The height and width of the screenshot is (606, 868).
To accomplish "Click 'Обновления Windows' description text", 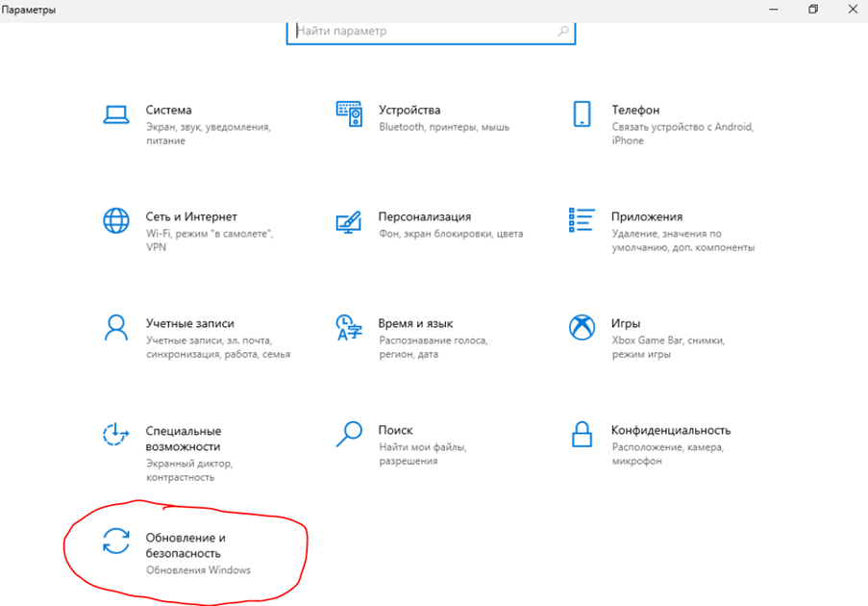I will point(198,570).
